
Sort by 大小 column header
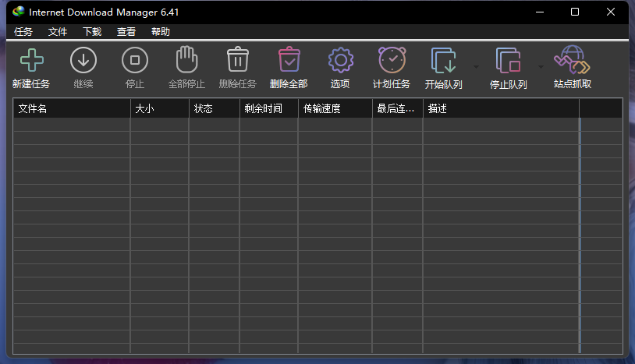tap(160, 108)
